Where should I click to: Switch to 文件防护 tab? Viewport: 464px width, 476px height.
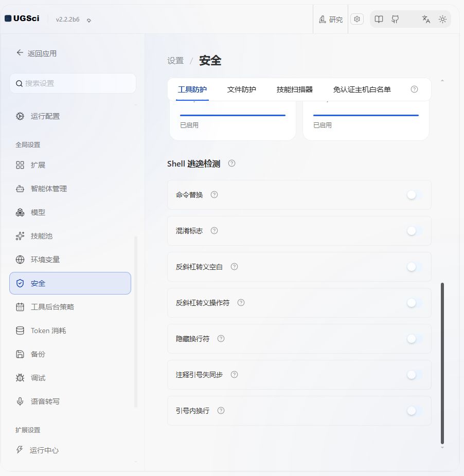[x=242, y=89]
